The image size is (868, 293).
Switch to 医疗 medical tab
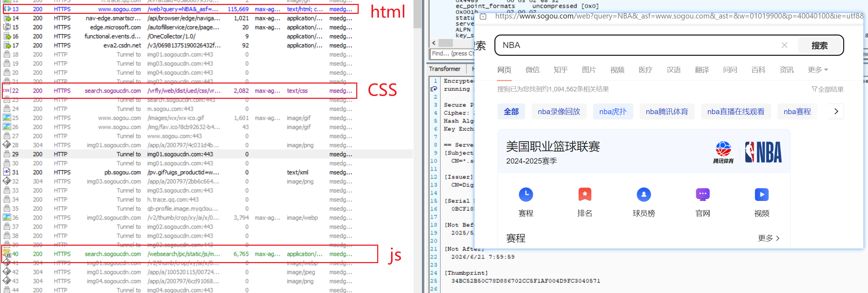click(645, 70)
